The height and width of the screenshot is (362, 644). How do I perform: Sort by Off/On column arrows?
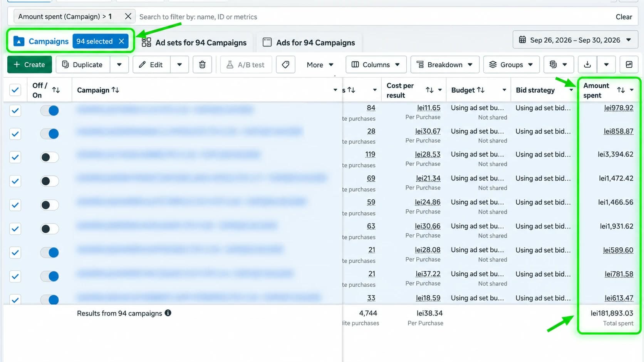click(x=56, y=90)
